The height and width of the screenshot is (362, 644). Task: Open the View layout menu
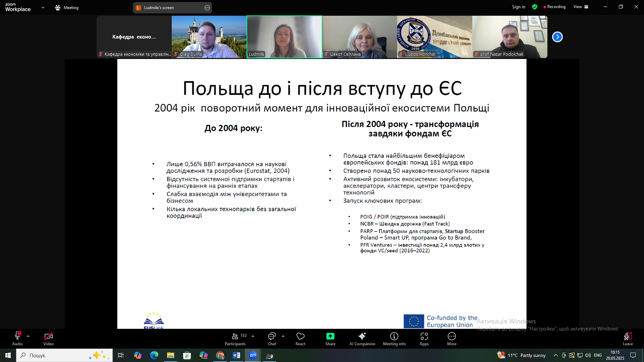tap(581, 7)
